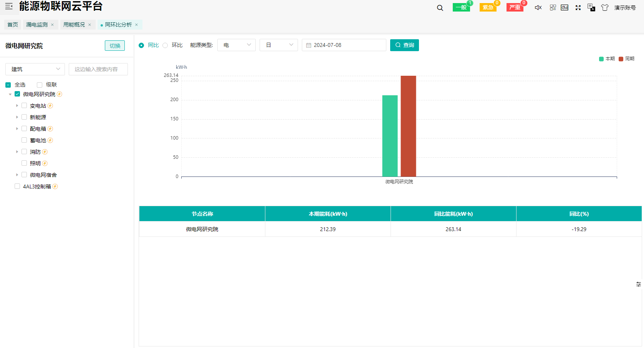644x348 pixels.
Task: Sort by 本期能耗(kW·h) column header
Action: (x=328, y=214)
